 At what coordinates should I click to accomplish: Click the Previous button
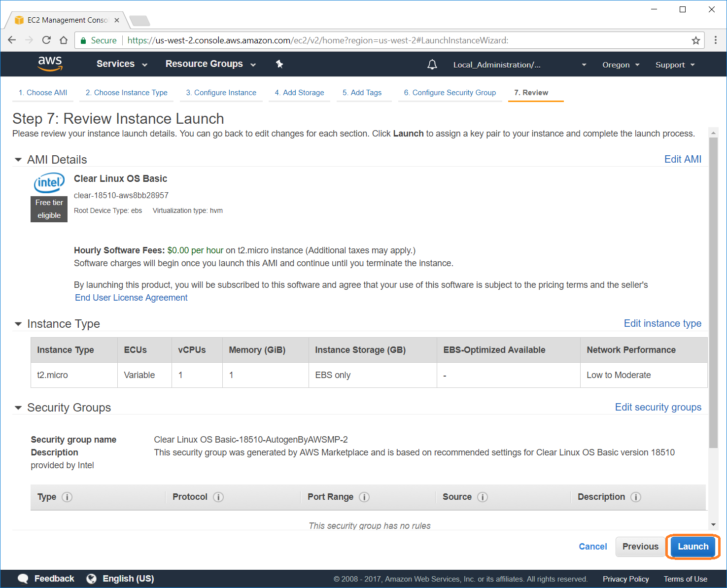640,547
